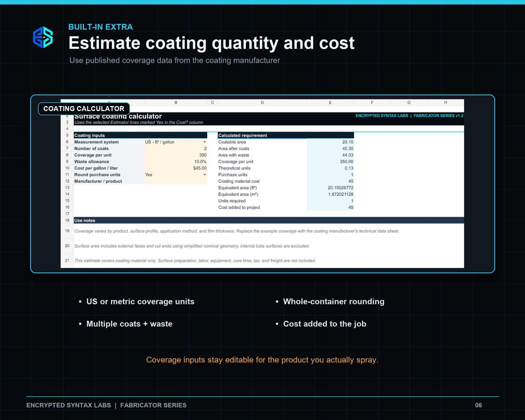The height and width of the screenshot is (420, 525).
Task: Select the Number of coats value cell
Action: [176, 149]
